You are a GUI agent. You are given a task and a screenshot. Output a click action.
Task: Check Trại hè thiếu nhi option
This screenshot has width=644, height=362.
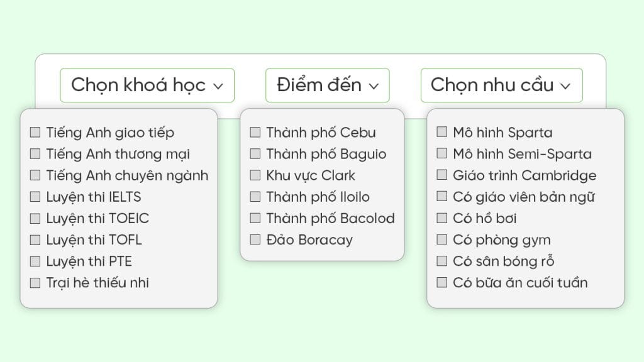35,282
